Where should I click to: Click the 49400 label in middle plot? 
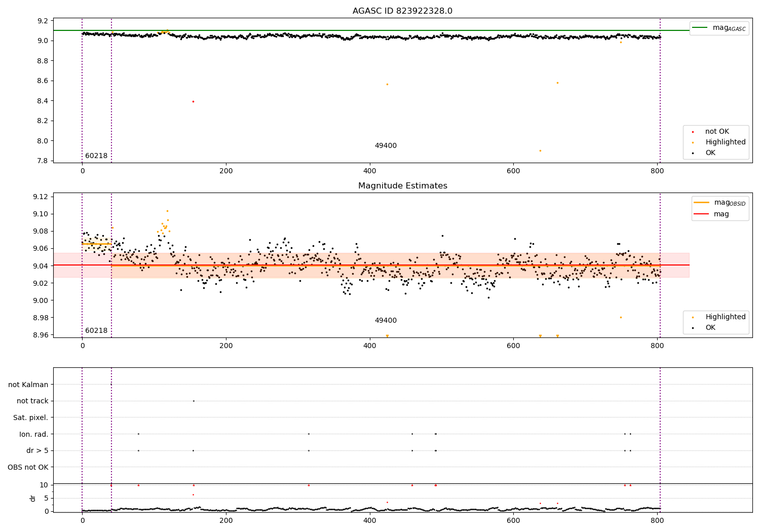386,321
